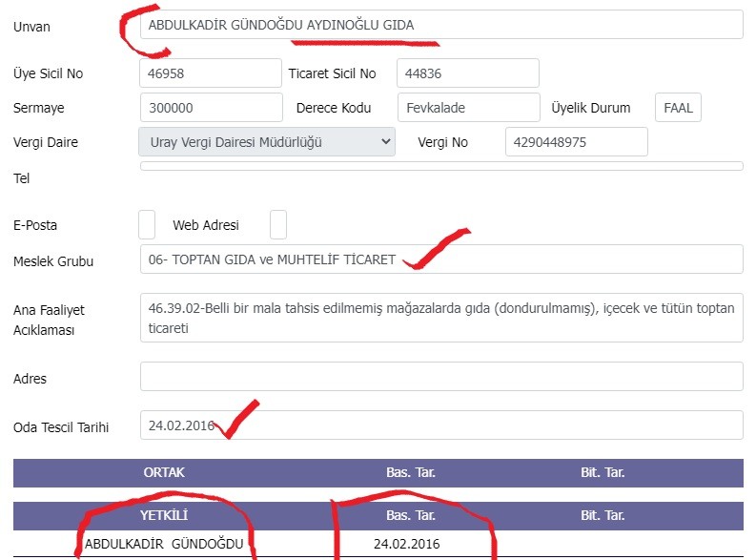
Task: Click the Adres label
Action: pos(30,379)
